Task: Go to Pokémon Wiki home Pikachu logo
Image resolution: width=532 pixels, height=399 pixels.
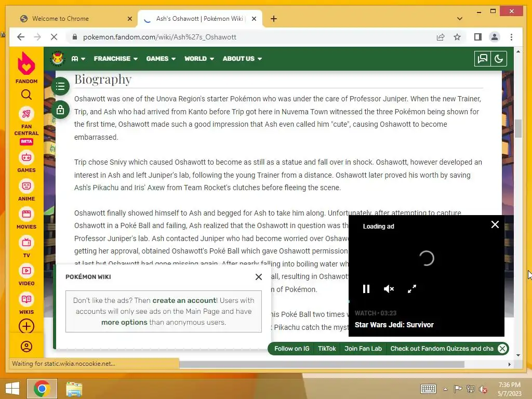Action: [x=58, y=58]
